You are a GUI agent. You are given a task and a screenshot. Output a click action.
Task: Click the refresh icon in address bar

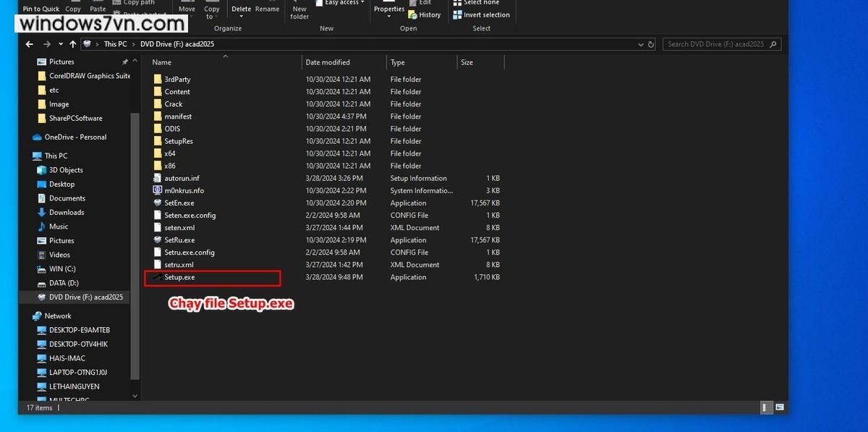coord(650,44)
